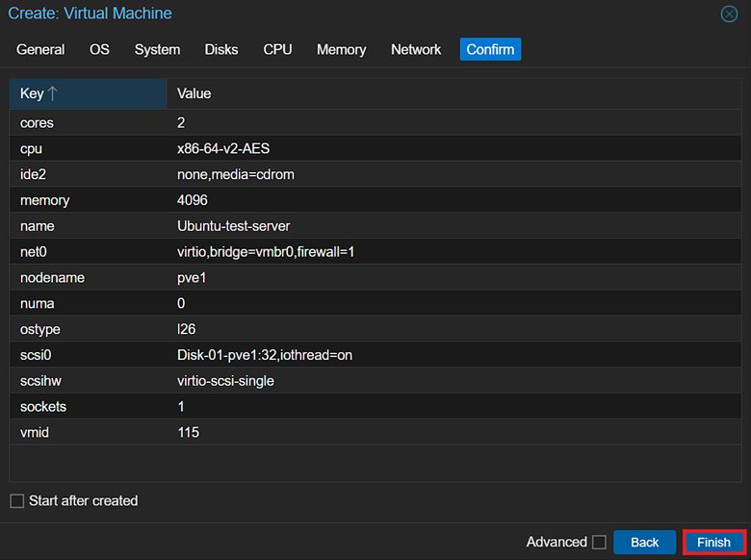Click the Finish button

pyautogui.click(x=713, y=543)
